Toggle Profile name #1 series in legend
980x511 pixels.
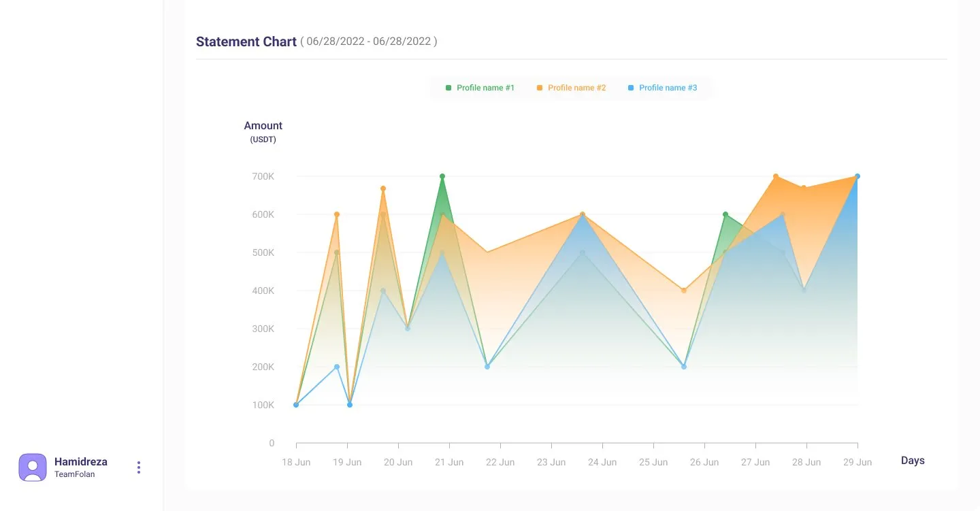[x=480, y=88]
